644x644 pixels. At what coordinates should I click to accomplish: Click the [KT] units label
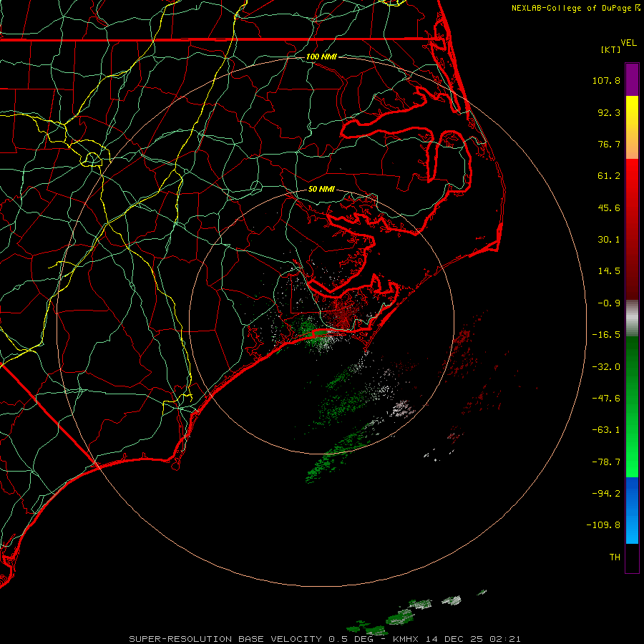[x=611, y=49]
